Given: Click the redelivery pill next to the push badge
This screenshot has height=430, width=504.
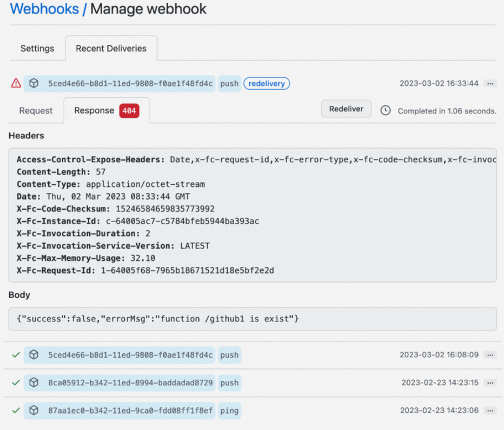Looking at the screenshot, I should click(x=267, y=83).
